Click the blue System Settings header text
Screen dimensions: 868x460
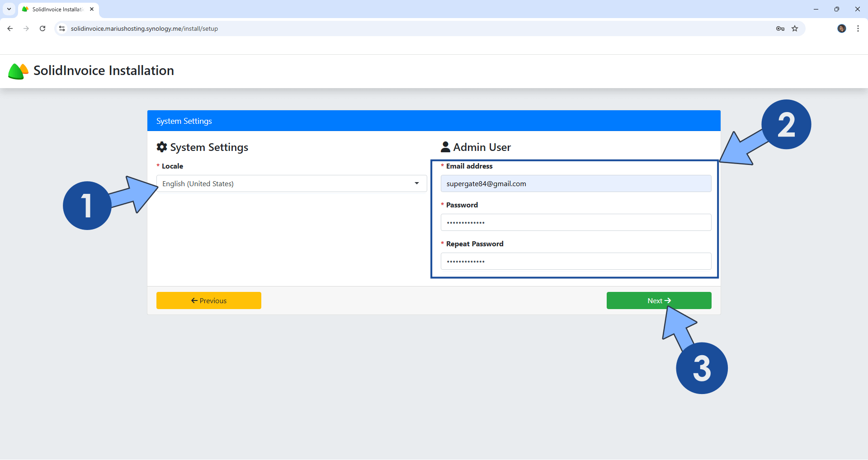coord(184,121)
